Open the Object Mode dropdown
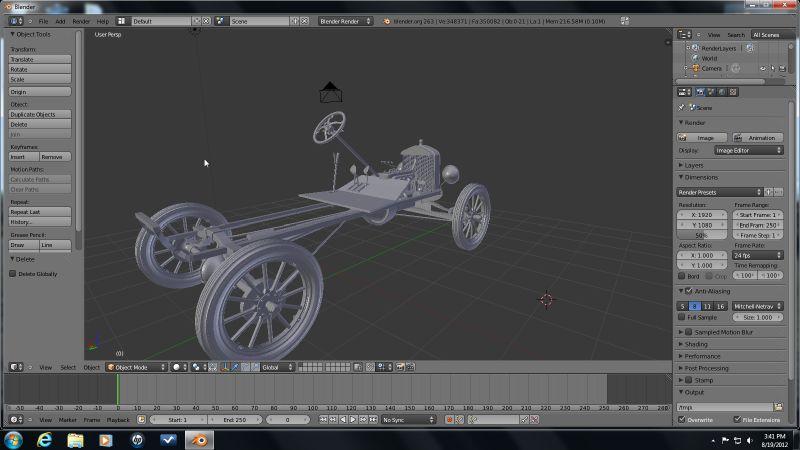 point(136,367)
